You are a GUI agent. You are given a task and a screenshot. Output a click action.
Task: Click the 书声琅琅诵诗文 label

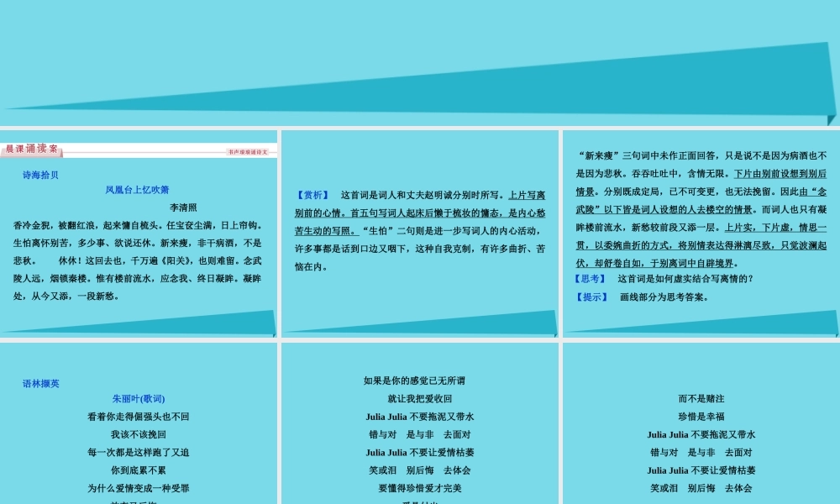pyautogui.click(x=248, y=152)
